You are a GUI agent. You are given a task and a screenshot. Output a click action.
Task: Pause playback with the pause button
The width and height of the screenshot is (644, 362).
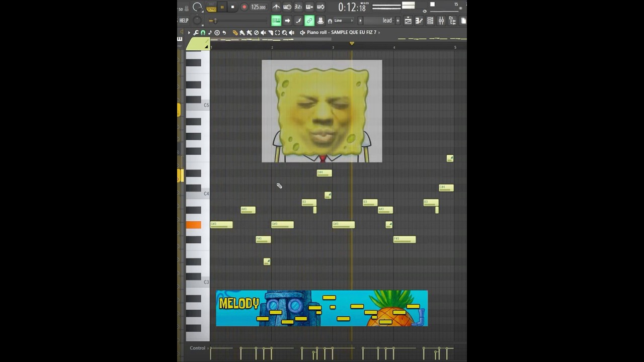[x=222, y=7]
